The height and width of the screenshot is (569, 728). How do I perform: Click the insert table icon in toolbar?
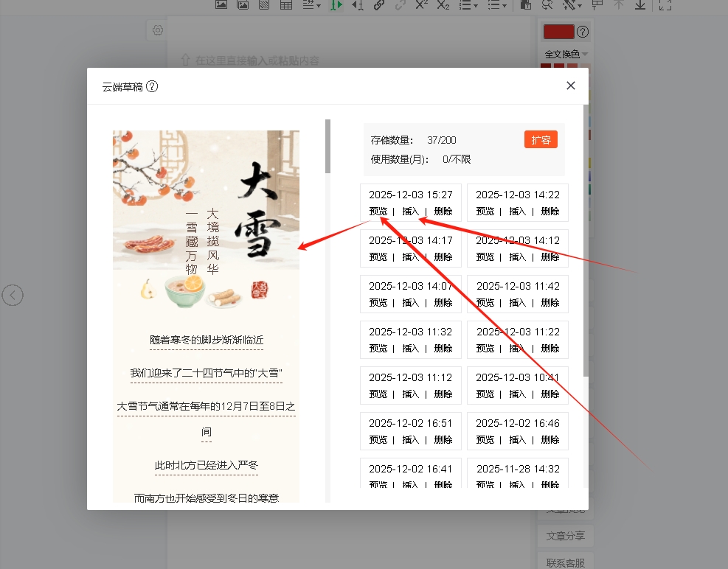(x=285, y=5)
